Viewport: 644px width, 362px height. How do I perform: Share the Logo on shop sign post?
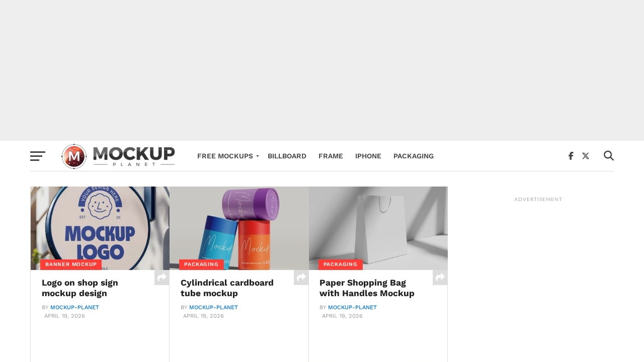click(162, 278)
